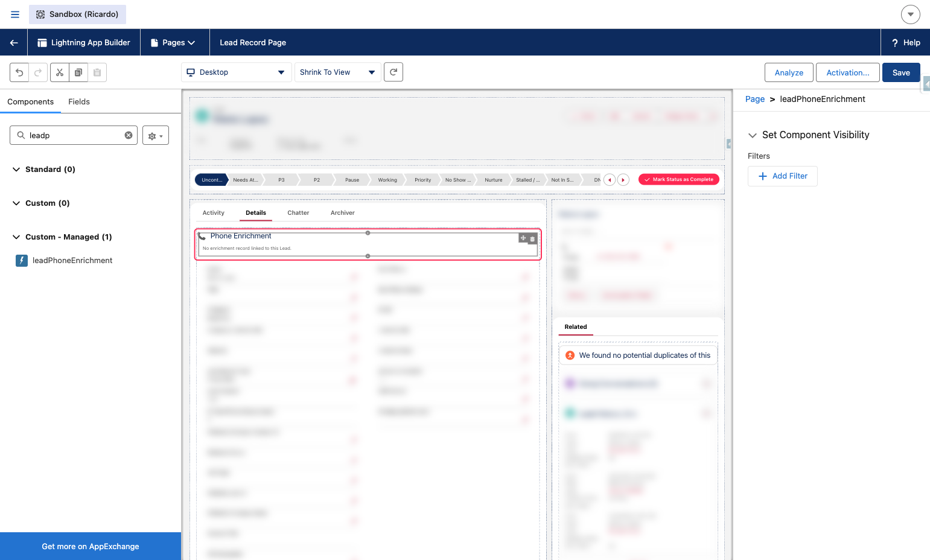Click Mark Status as Complete
930x560 pixels.
coord(679,179)
